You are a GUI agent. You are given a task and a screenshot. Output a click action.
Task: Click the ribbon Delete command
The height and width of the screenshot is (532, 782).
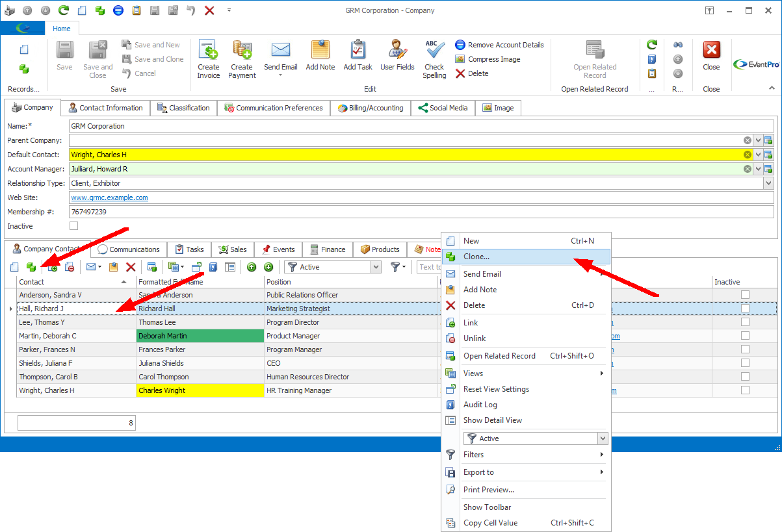(472, 73)
